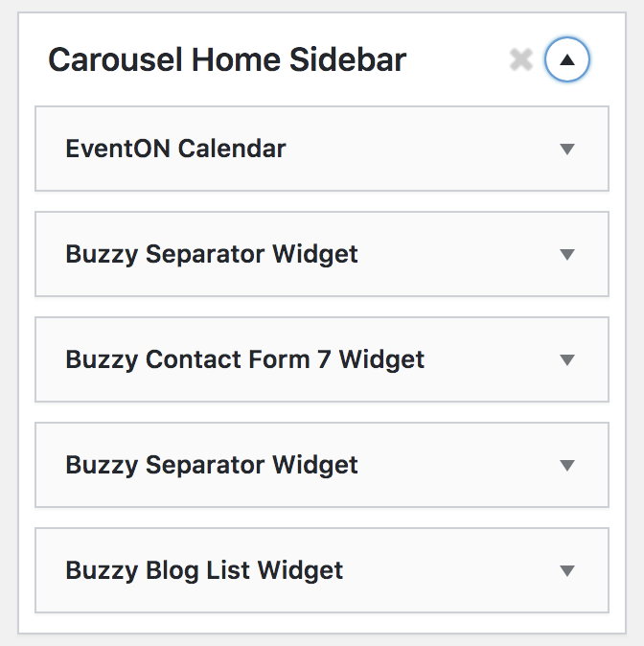Image resolution: width=644 pixels, height=646 pixels.
Task: Click the Carousel Home Sidebar heading
Action: point(227,60)
